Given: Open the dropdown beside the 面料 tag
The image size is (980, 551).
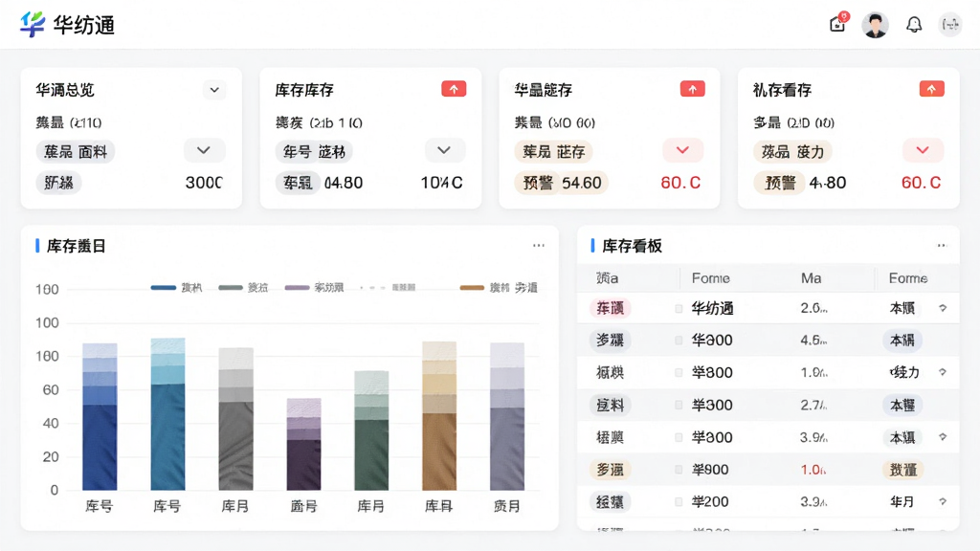Looking at the screenshot, I should 204,150.
